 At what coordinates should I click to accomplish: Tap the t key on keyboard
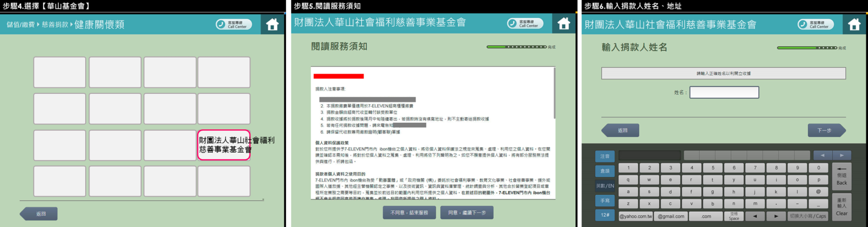[x=713, y=180]
